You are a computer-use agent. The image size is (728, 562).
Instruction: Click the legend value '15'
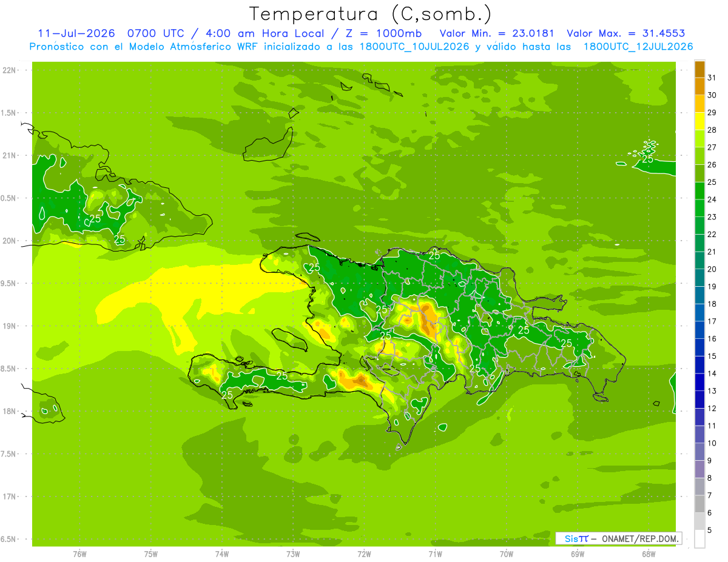[712, 356]
